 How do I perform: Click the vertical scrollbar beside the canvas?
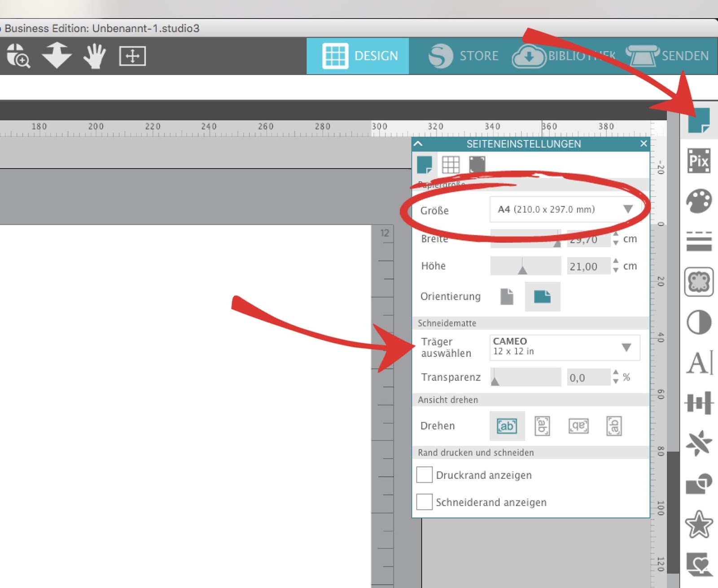(x=673, y=512)
